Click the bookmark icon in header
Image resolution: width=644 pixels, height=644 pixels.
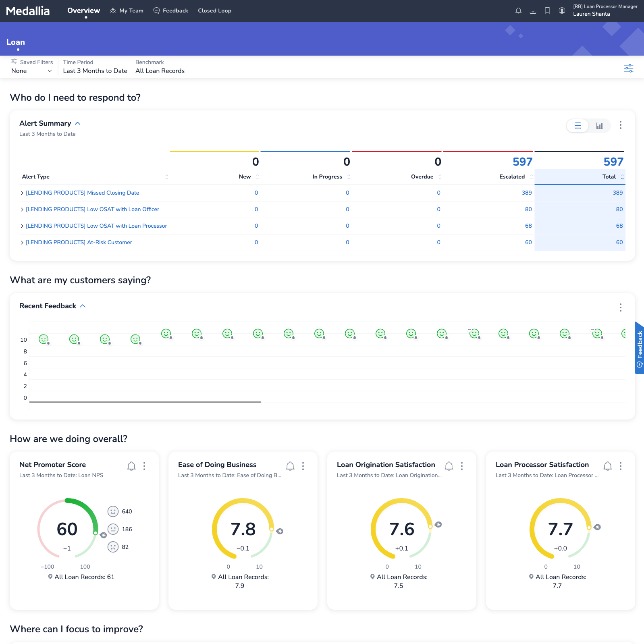pos(547,11)
